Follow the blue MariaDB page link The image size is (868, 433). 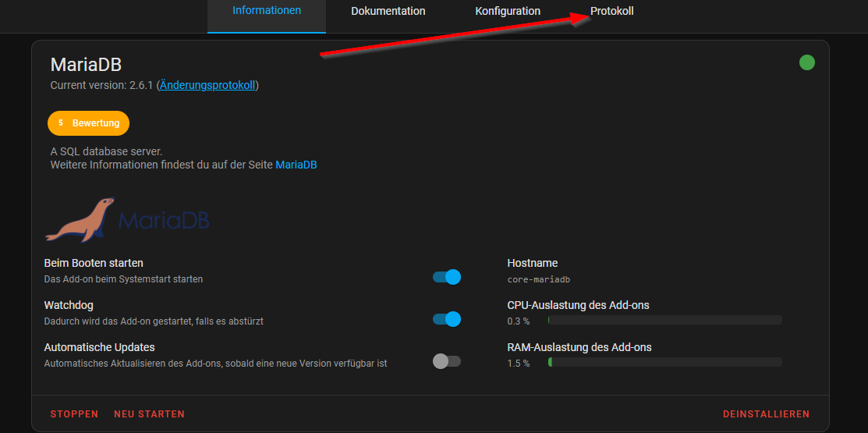(x=296, y=165)
